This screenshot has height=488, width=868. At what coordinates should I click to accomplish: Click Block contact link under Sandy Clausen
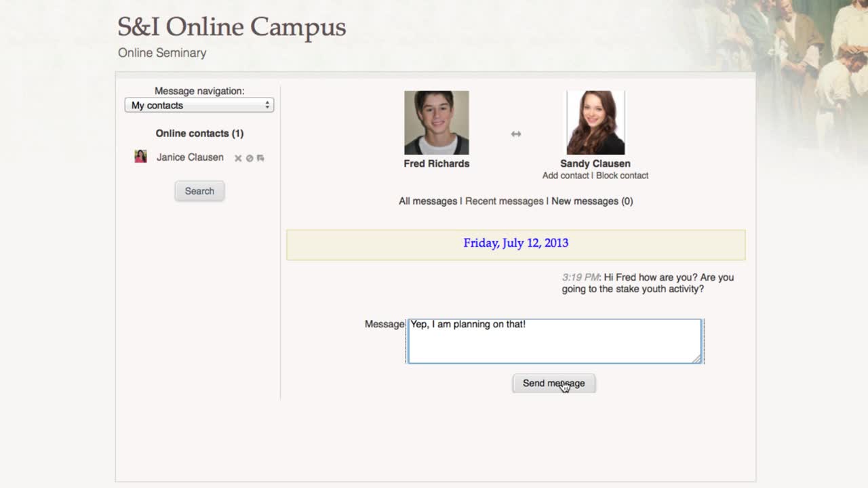[622, 176]
